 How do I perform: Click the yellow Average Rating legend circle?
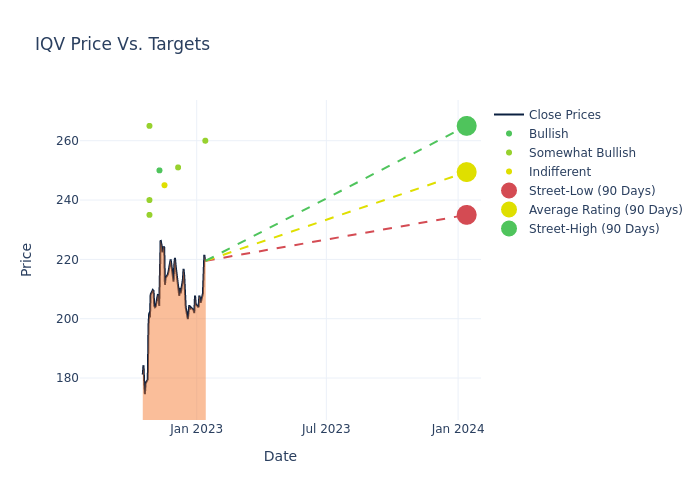point(509,210)
